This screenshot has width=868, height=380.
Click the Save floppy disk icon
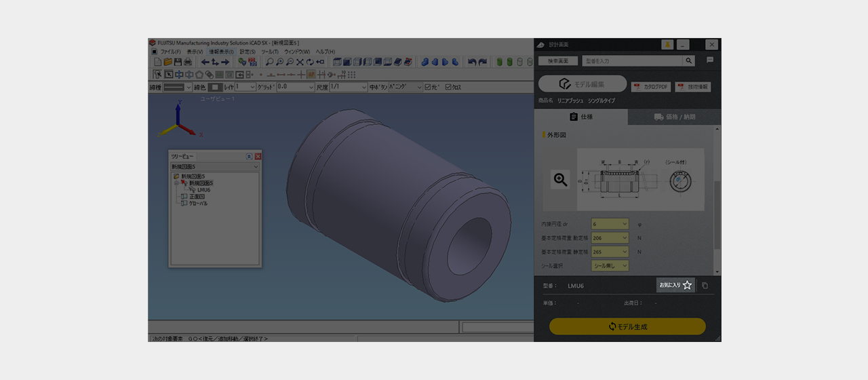pyautogui.click(x=178, y=62)
